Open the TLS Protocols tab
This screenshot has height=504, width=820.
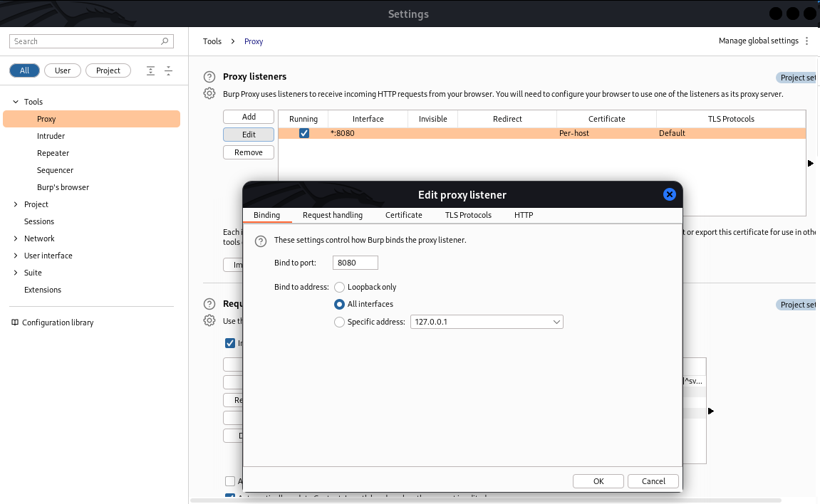point(467,215)
